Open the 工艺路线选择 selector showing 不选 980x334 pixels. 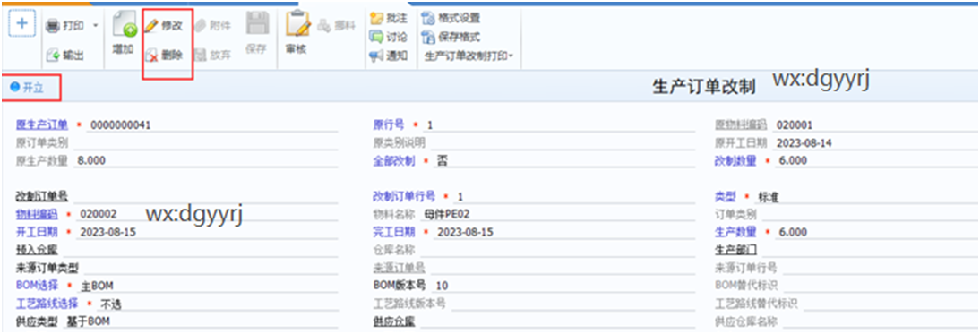(x=218, y=304)
